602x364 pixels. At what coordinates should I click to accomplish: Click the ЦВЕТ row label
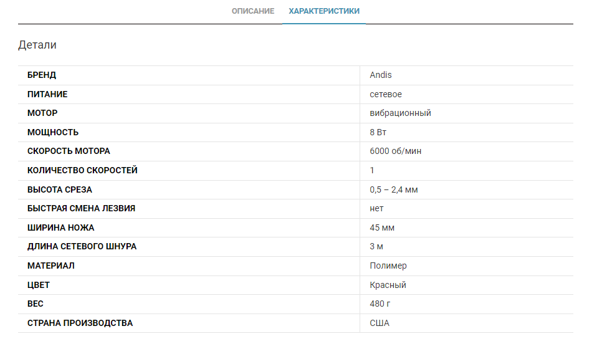pos(39,285)
